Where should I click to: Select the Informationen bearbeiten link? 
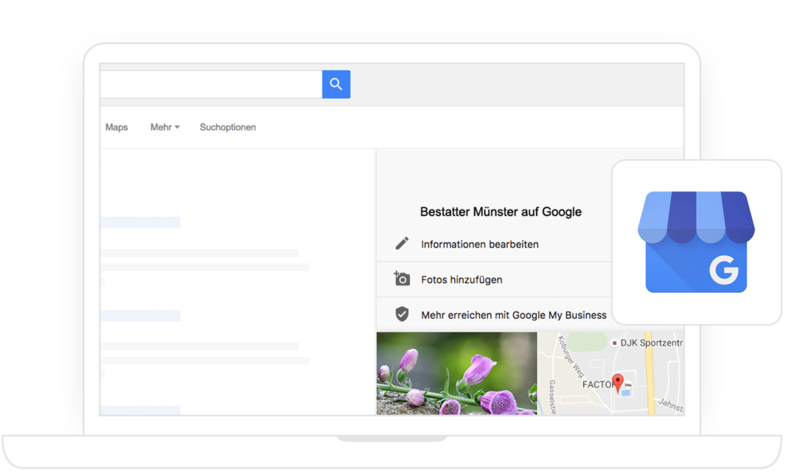[x=482, y=243]
